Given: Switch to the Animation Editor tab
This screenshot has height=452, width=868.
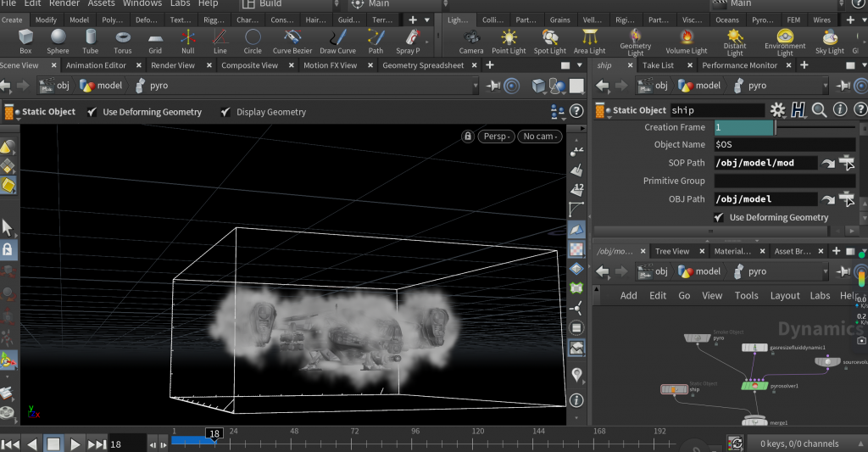Looking at the screenshot, I should click(96, 65).
